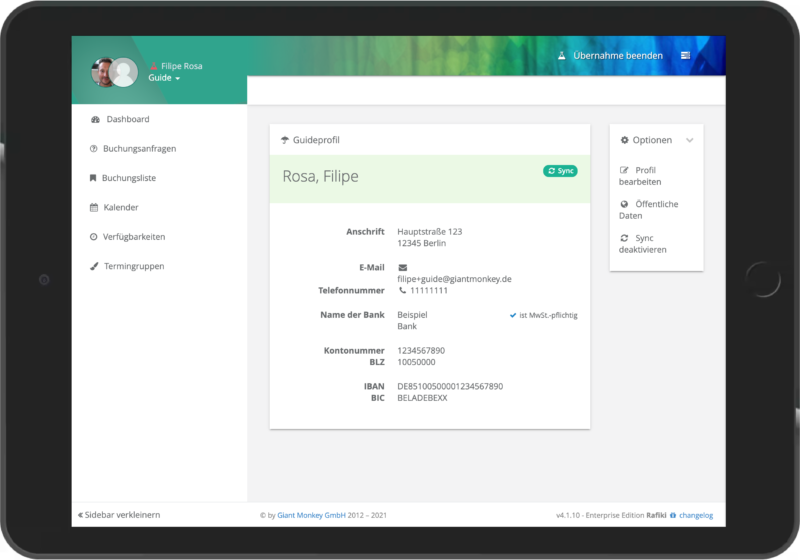Click the email envelope icon
800x560 pixels.
click(403, 268)
